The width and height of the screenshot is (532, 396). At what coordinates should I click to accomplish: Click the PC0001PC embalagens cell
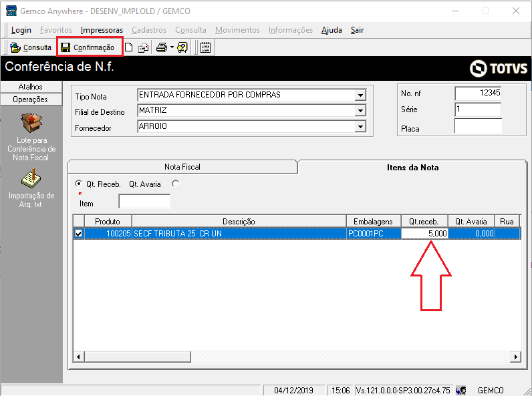pos(374,234)
